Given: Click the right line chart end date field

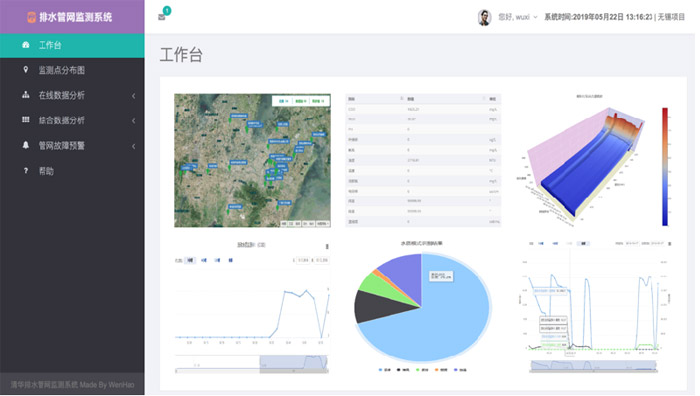Looking at the screenshot, I should point(658,244).
